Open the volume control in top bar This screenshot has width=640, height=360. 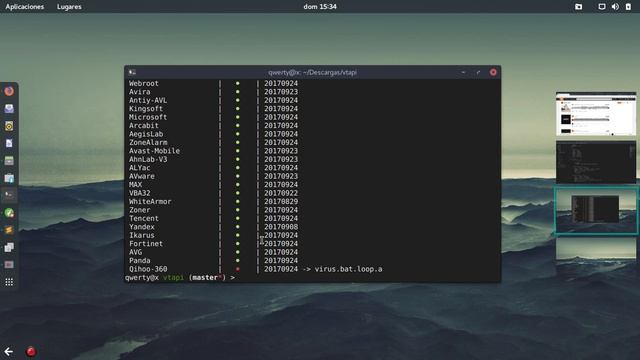615,7
